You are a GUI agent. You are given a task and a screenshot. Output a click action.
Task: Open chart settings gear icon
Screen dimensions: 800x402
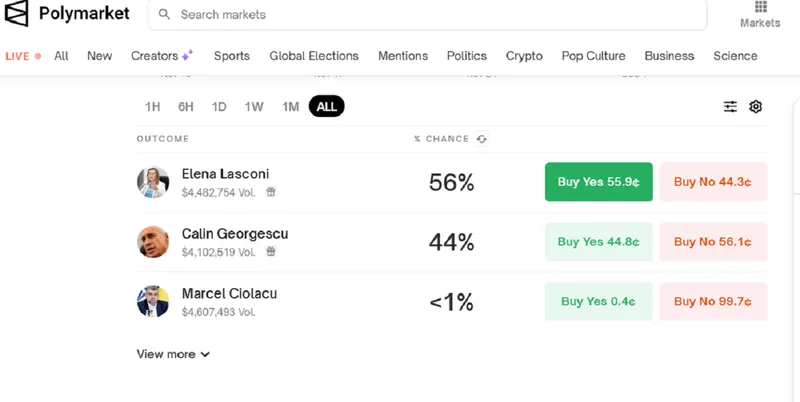tap(756, 107)
